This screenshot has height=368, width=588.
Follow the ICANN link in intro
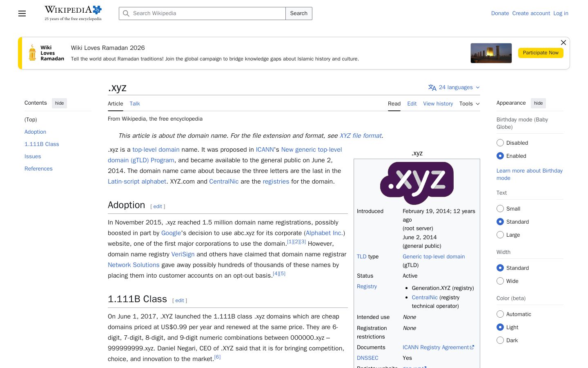point(265,150)
